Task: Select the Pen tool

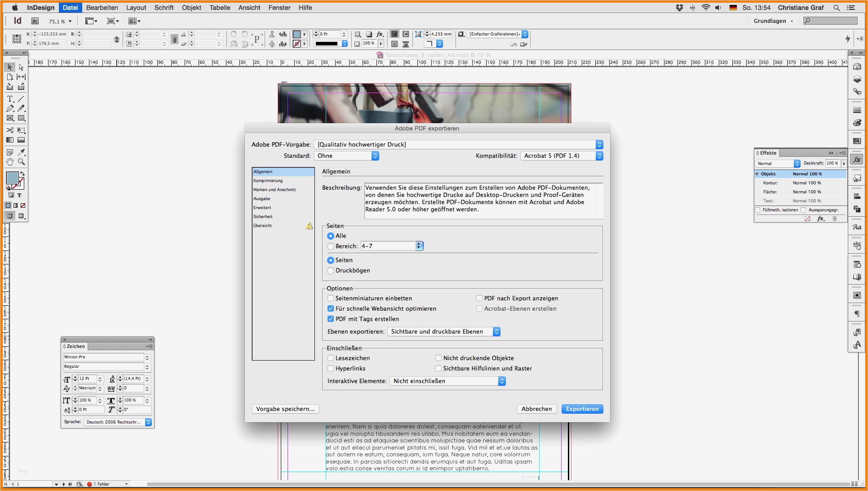Action: click(x=10, y=108)
